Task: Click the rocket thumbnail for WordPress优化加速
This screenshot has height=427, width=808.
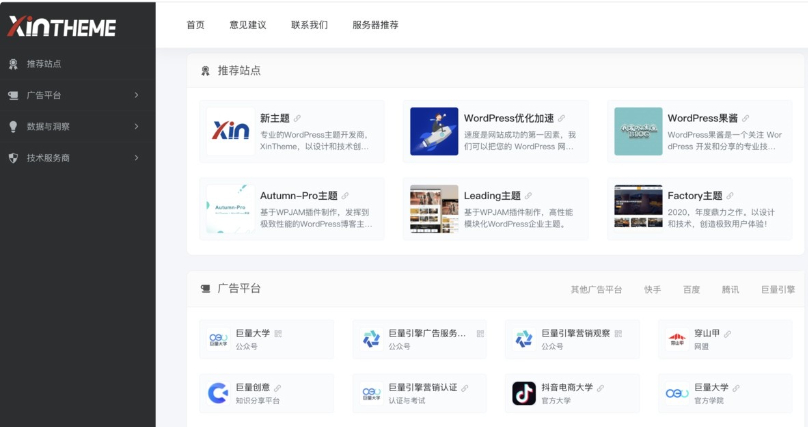Action: point(434,131)
